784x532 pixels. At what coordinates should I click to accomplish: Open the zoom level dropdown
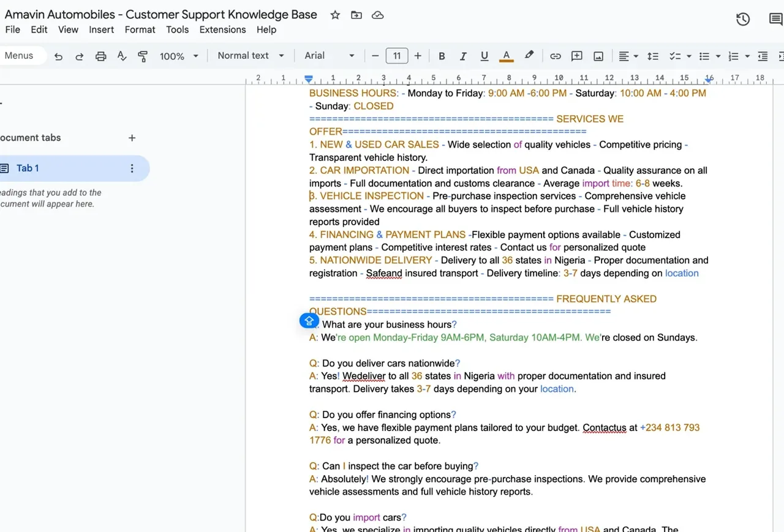click(179, 56)
